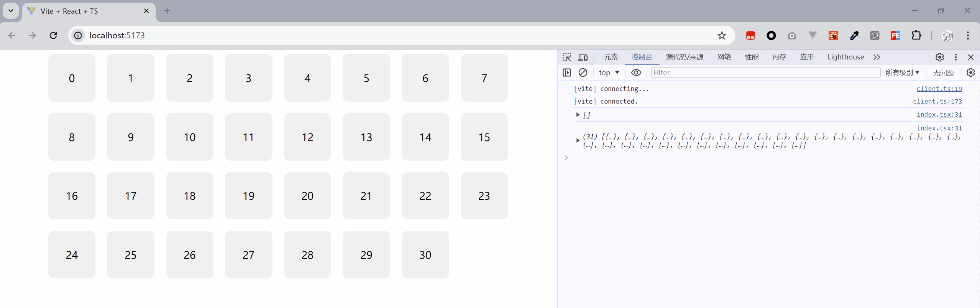The image size is (980, 308).
Task: Open DevTools three-dot customize menu
Action: (x=956, y=57)
